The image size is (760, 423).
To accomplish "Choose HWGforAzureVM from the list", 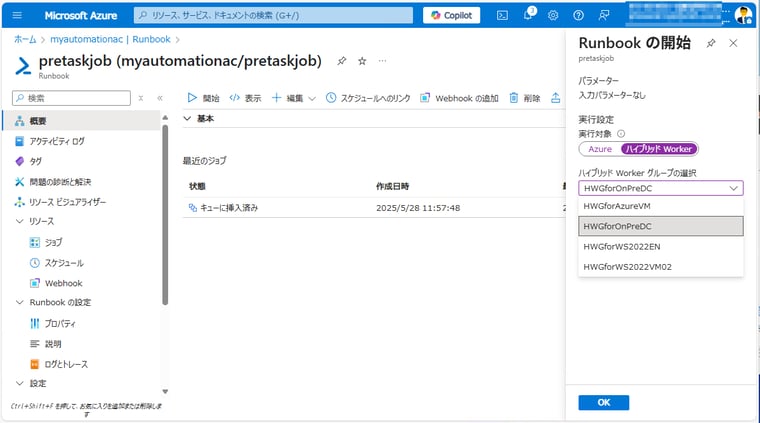I will click(x=661, y=206).
